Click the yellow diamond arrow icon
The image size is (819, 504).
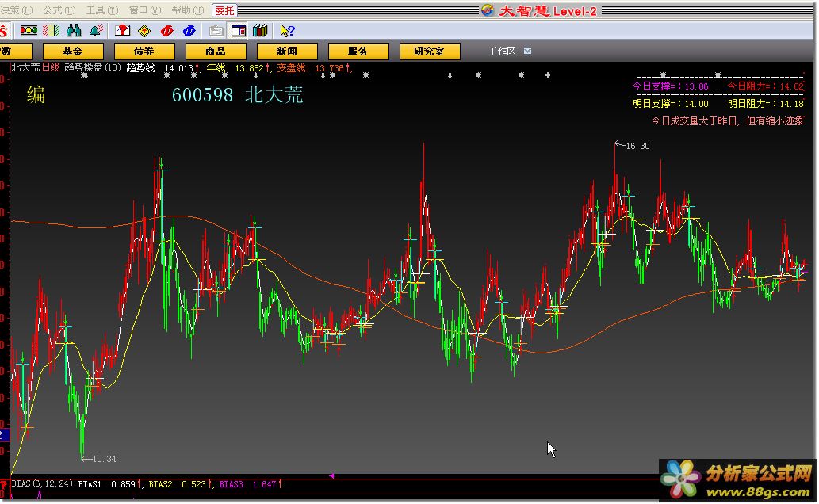(144, 32)
